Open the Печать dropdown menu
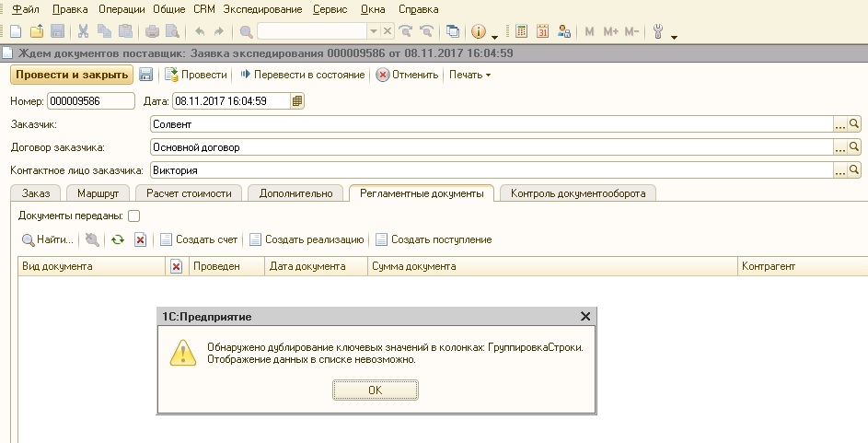 [469, 75]
